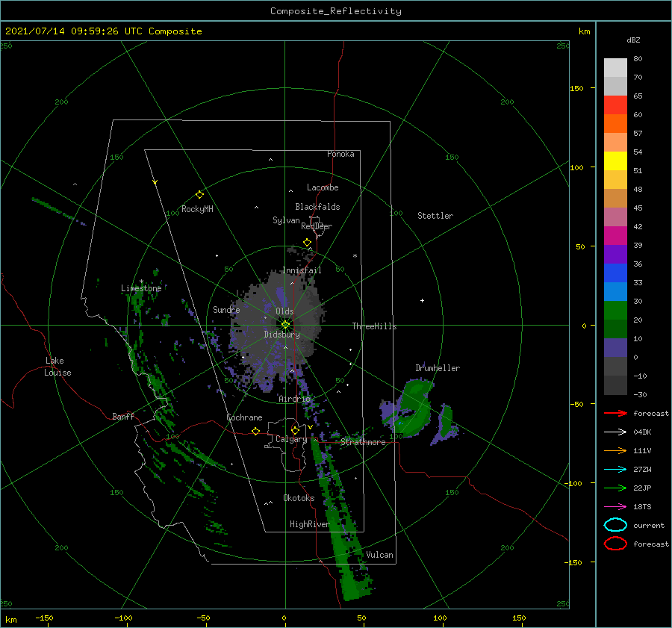Click the Sundre town label

[x=226, y=309]
